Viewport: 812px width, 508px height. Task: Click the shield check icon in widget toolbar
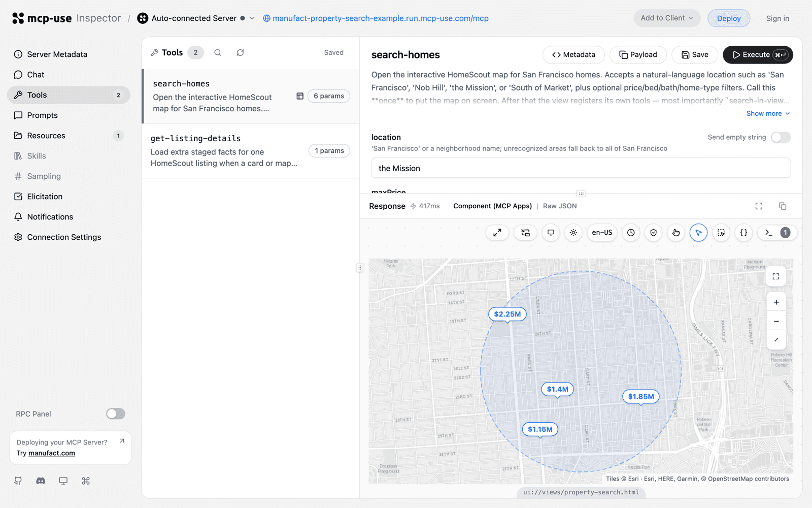[x=654, y=233]
